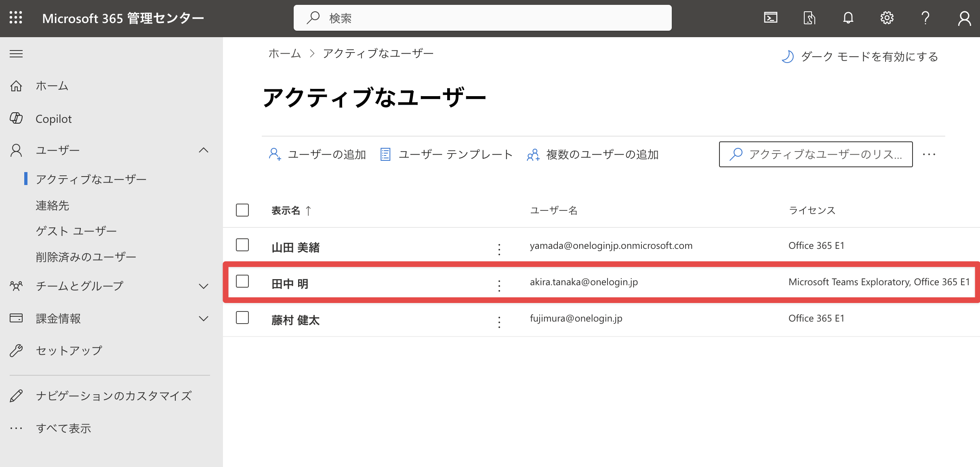Open the account profile icon
Screen dimensions: 980x467
964,18
